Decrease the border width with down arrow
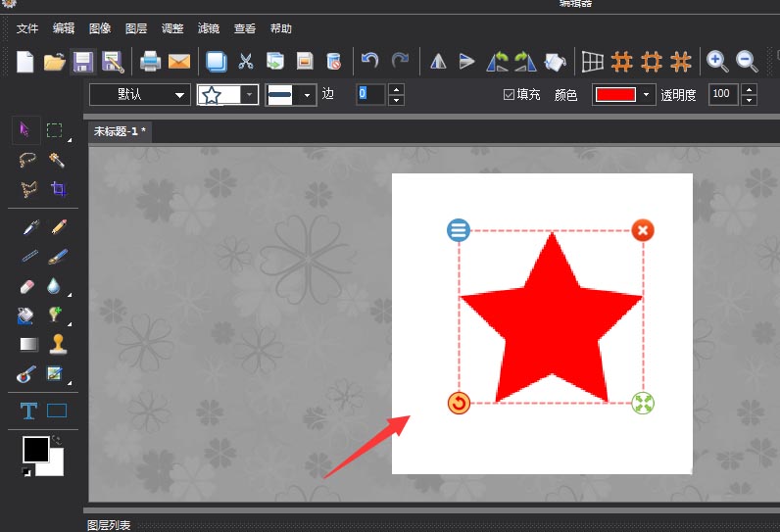780x532 pixels. [396, 100]
